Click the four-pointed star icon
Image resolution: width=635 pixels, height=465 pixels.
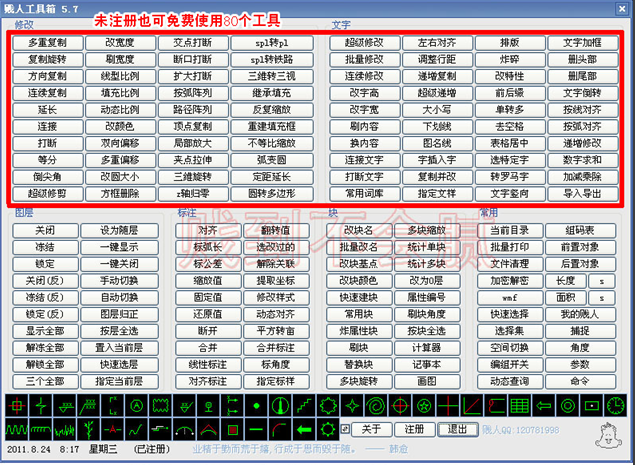point(352,405)
